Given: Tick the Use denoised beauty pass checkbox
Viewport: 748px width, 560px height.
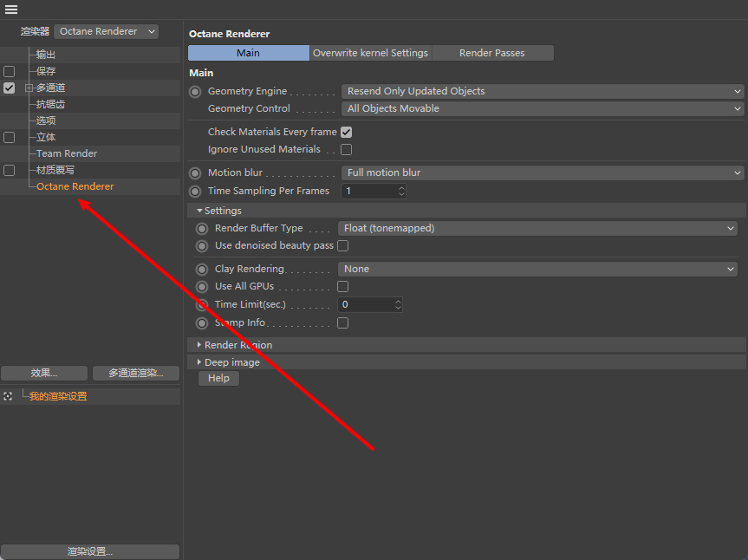Looking at the screenshot, I should (343, 245).
